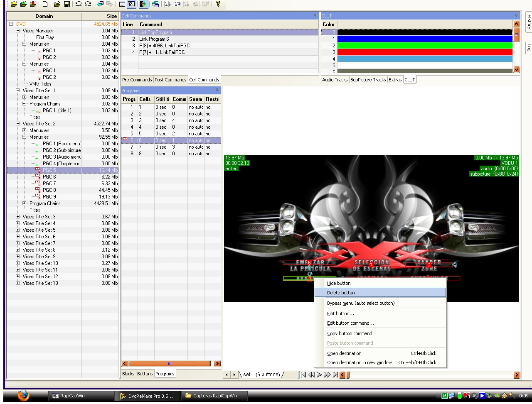
Task: Collapse Video Title Set 2 node
Action: point(18,124)
